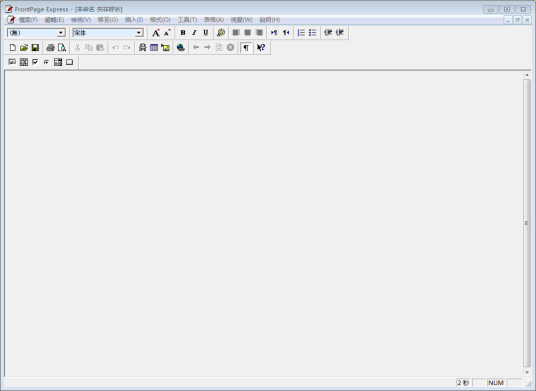
Task: Insert a radio button form field
Action: click(x=46, y=62)
